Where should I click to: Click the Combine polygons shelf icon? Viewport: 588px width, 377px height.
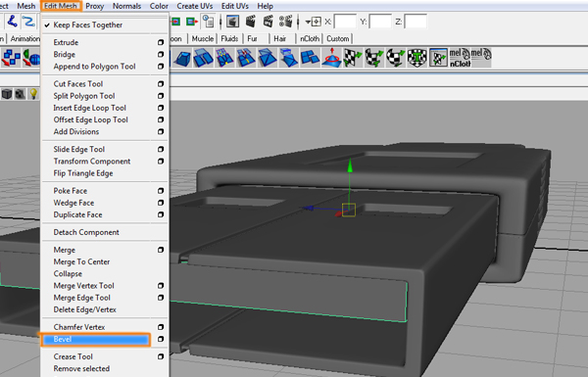[x=11, y=58]
